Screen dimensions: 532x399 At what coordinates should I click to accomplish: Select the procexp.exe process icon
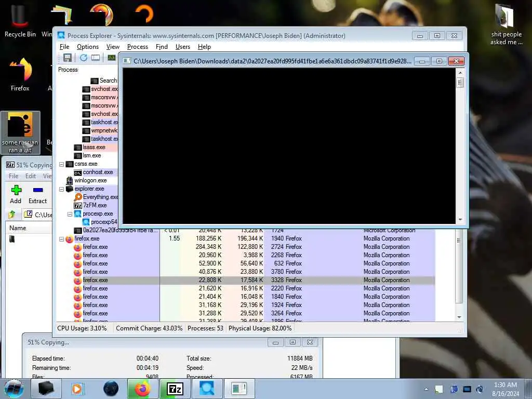(x=78, y=214)
